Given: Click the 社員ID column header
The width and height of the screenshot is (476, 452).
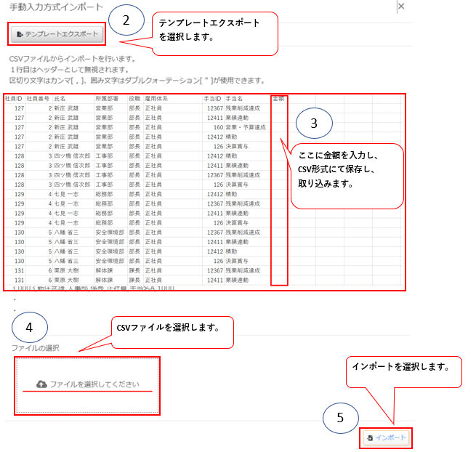Looking at the screenshot, I should (x=14, y=98).
